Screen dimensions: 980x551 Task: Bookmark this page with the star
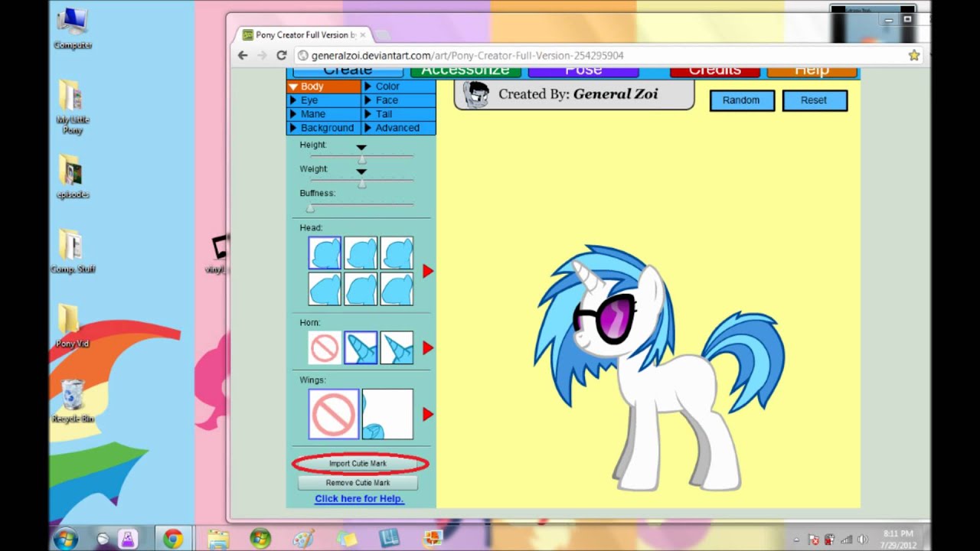[913, 55]
